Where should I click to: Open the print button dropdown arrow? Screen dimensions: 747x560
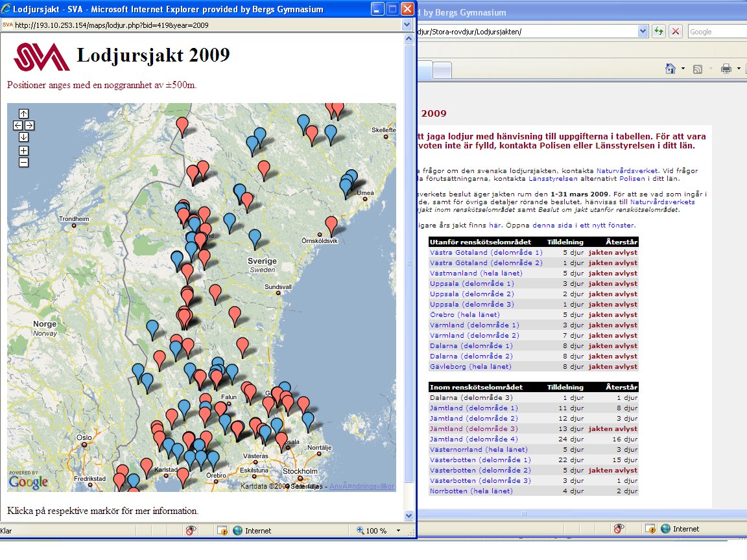pos(739,69)
